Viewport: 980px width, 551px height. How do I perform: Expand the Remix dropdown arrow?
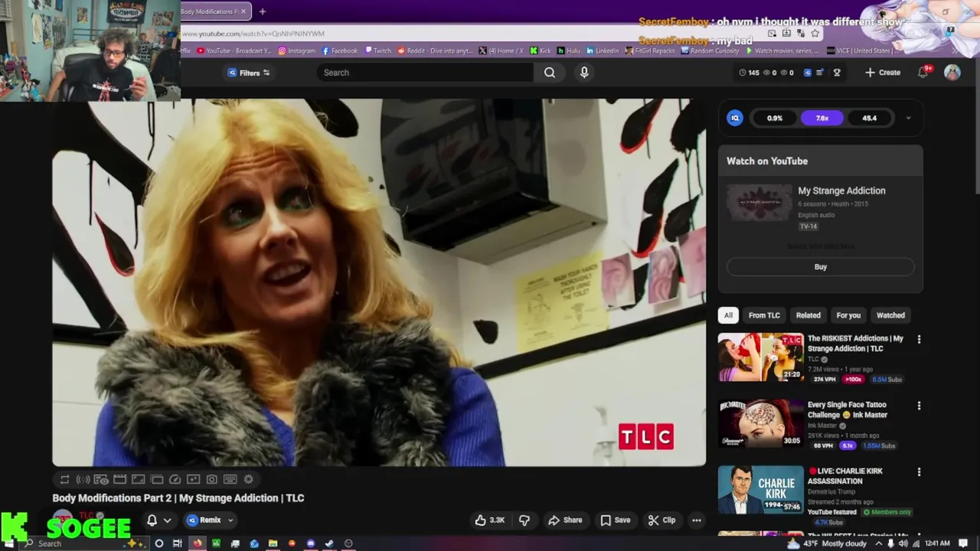coord(230,520)
